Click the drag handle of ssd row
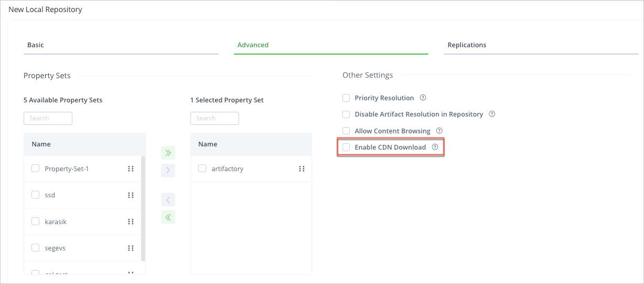The height and width of the screenshot is (284, 644). [x=131, y=195]
